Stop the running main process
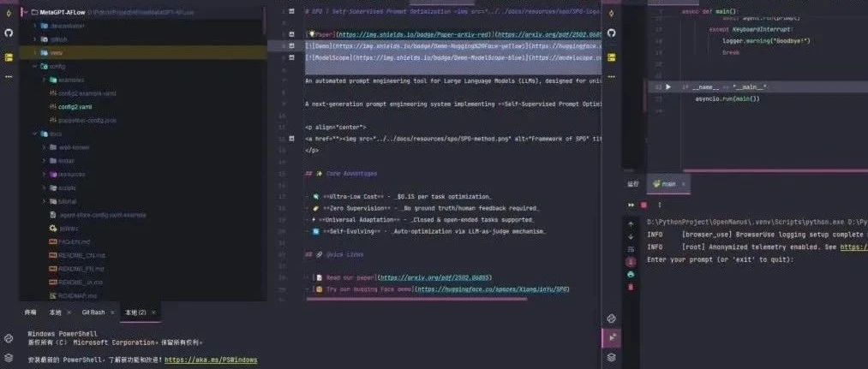 [644, 205]
